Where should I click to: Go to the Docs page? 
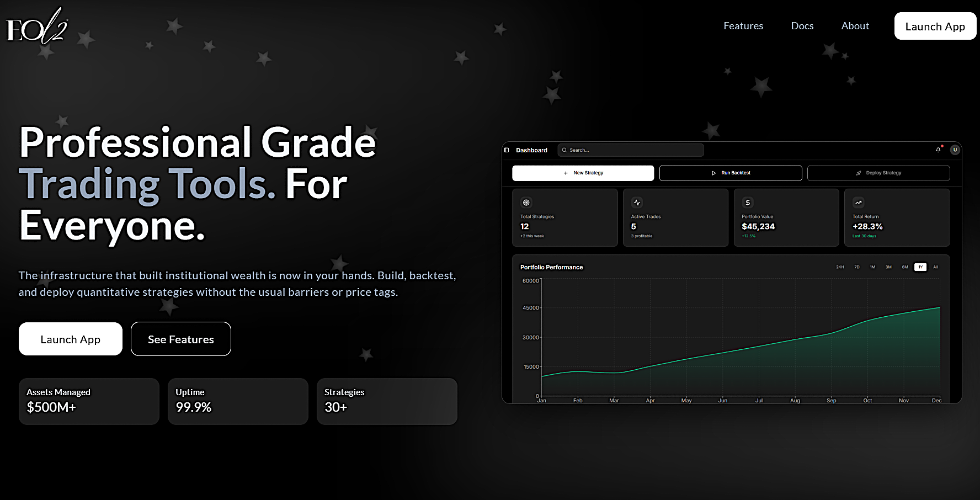[x=802, y=26]
